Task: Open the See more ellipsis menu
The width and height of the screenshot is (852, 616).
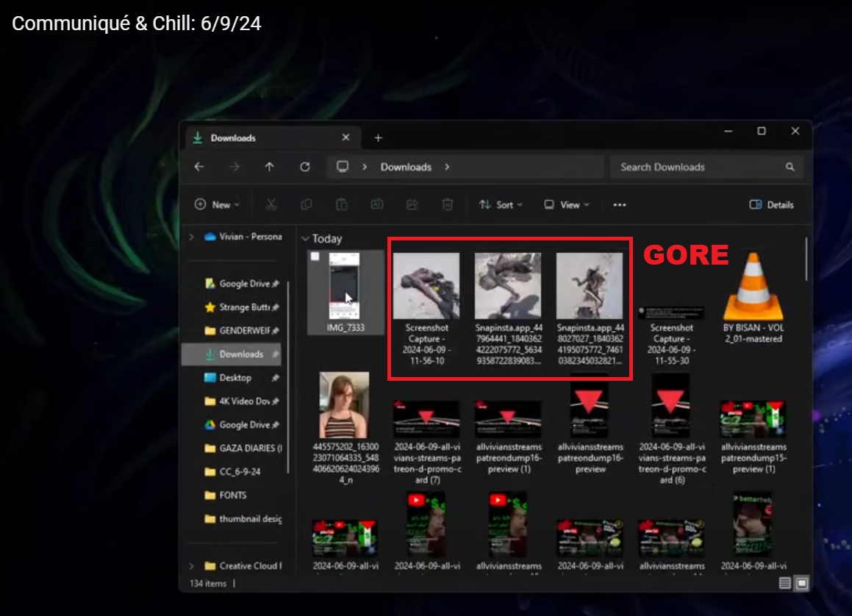Action: (x=620, y=205)
